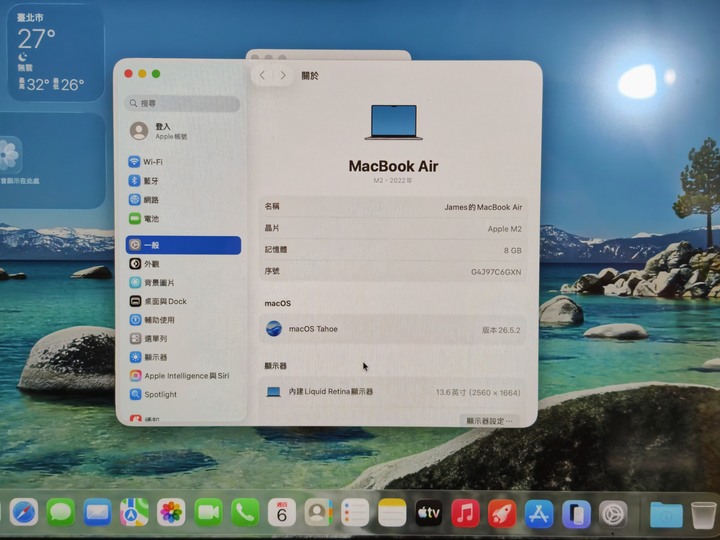
Task: Go forward with the right chevron
Action: tap(283, 75)
